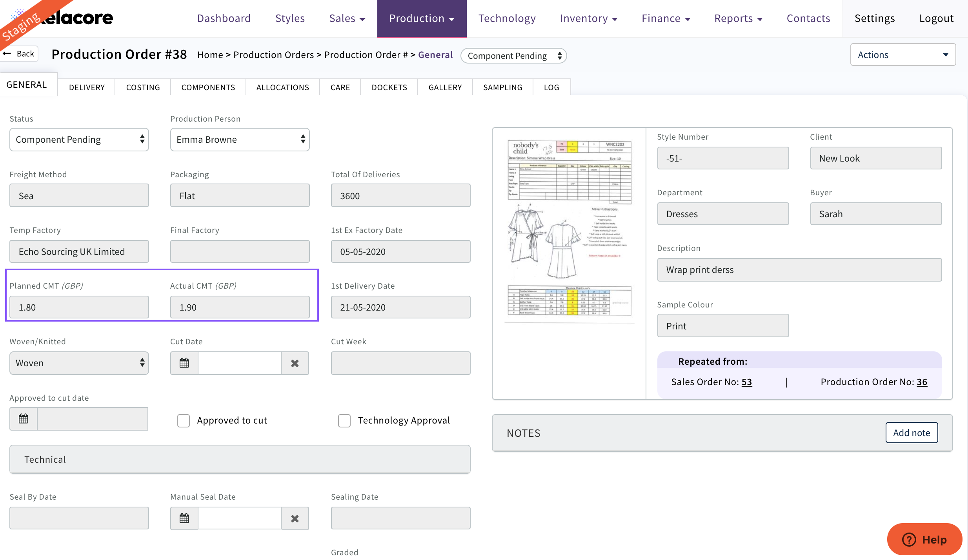The width and height of the screenshot is (968, 560).
Task: Click the Back arrow button
Action: click(20, 54)
